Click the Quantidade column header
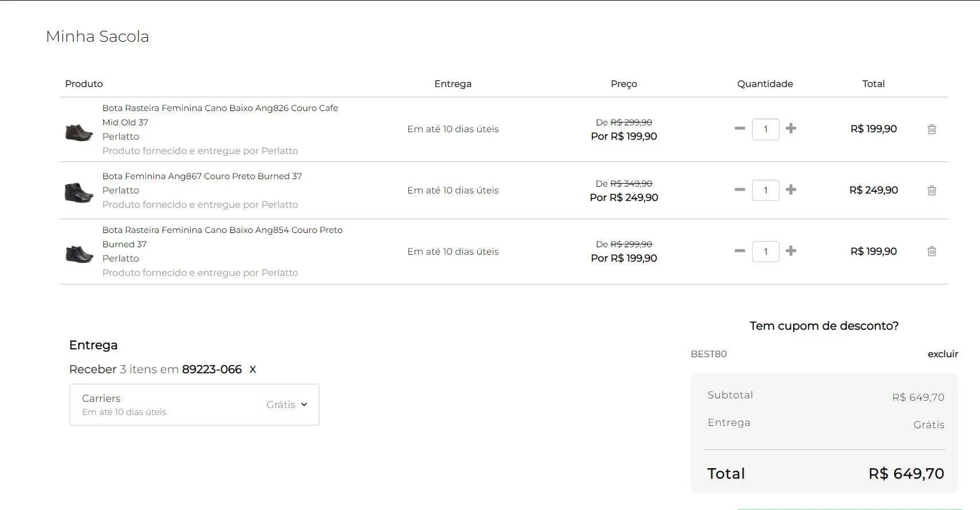 (x=765, y=84)
